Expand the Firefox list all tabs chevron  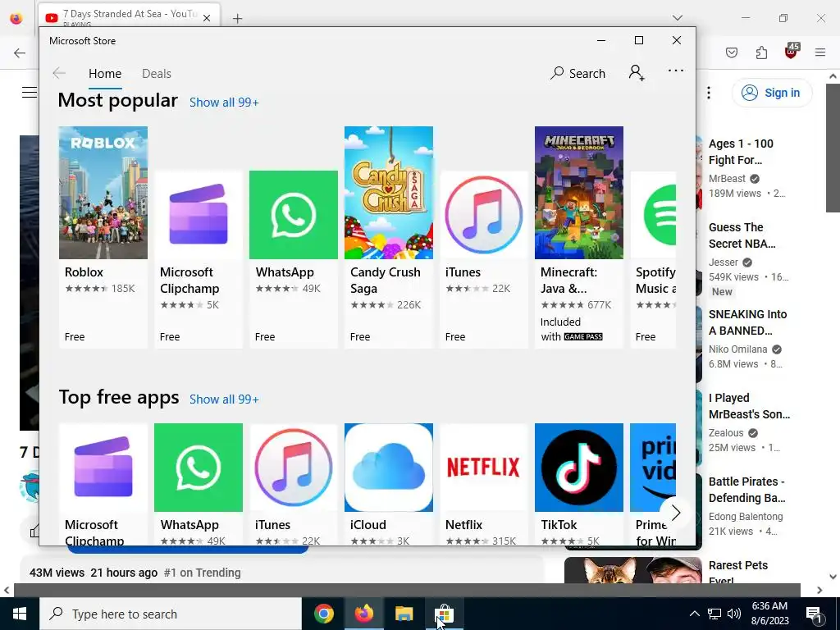coord(678,18)
